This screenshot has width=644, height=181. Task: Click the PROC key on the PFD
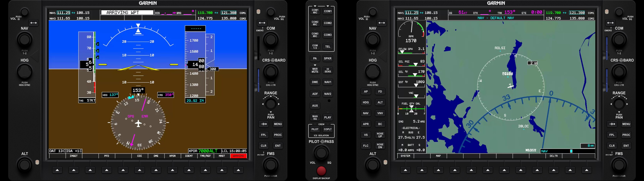click(x=278, y=135)
